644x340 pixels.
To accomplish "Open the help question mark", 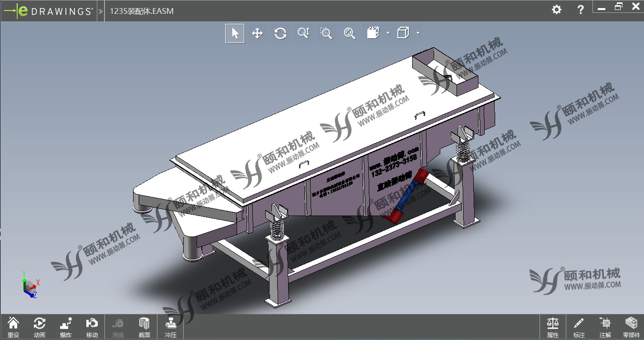I will pos(581,10).
